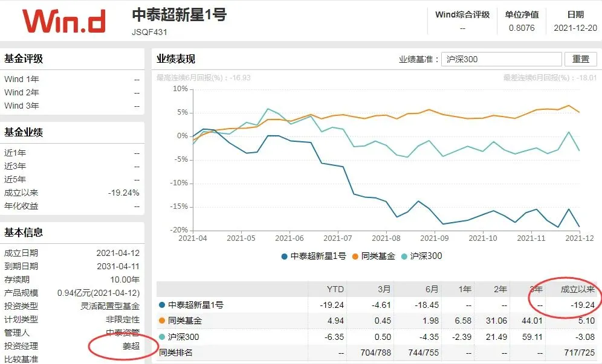
Task: Select the 6月 column header
Action: (x=432, y=289)
